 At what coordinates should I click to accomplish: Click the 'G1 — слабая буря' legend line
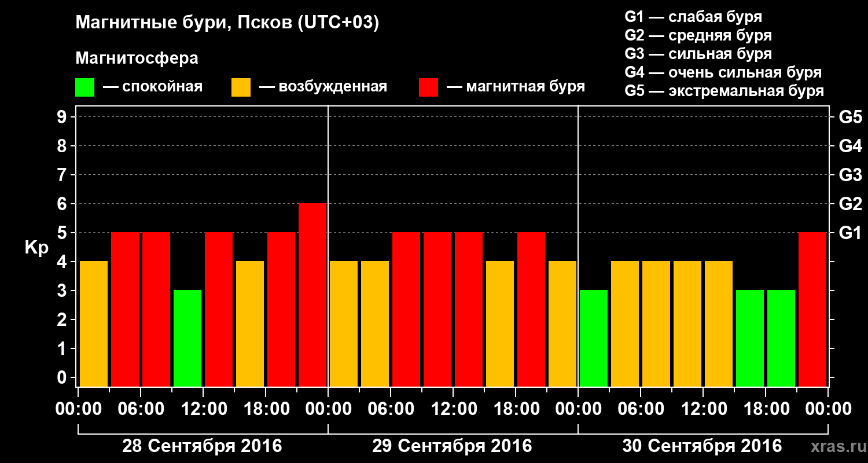(693, 17)
